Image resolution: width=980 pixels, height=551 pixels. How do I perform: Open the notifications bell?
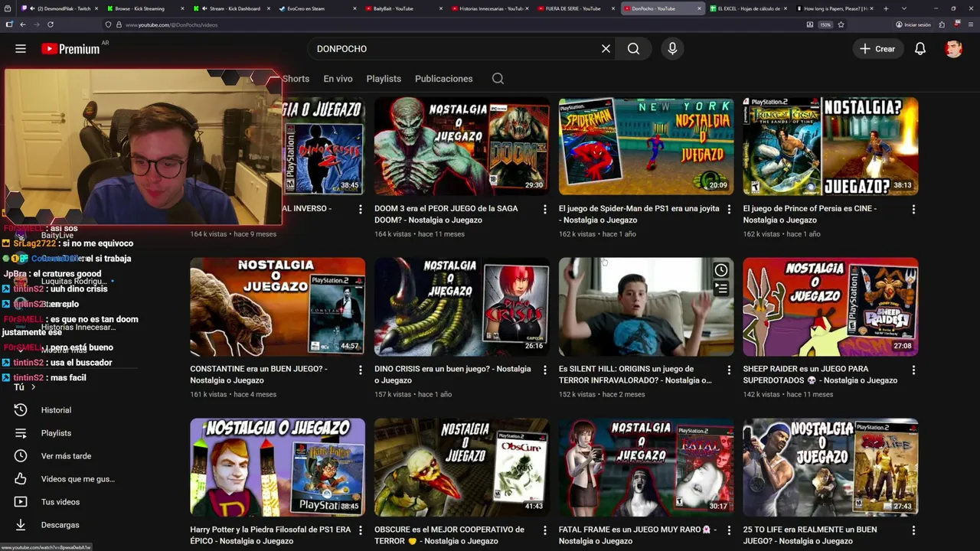pos(920,48)
